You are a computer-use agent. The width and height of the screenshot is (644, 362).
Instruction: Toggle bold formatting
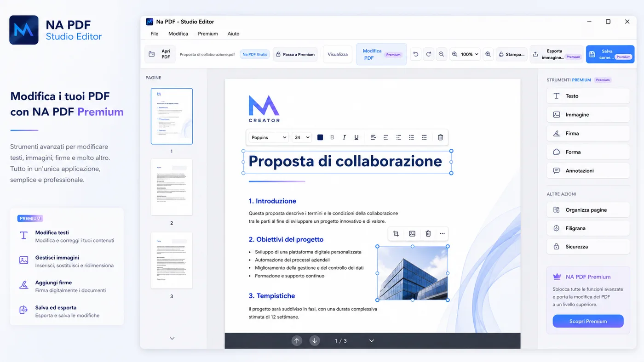click(x=332, y=137)
